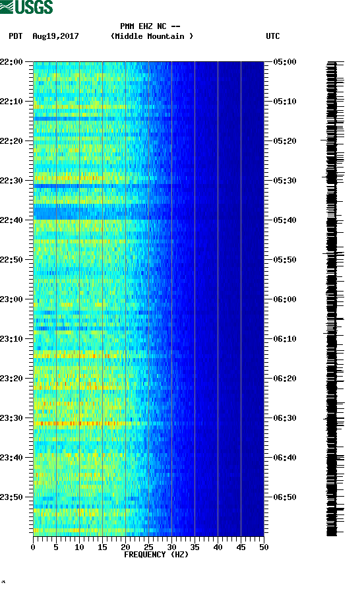The width and height of the screenshot is (364, 589).
Task: Click the '5' Hz frequency axis label
Action: click(56, 547)
